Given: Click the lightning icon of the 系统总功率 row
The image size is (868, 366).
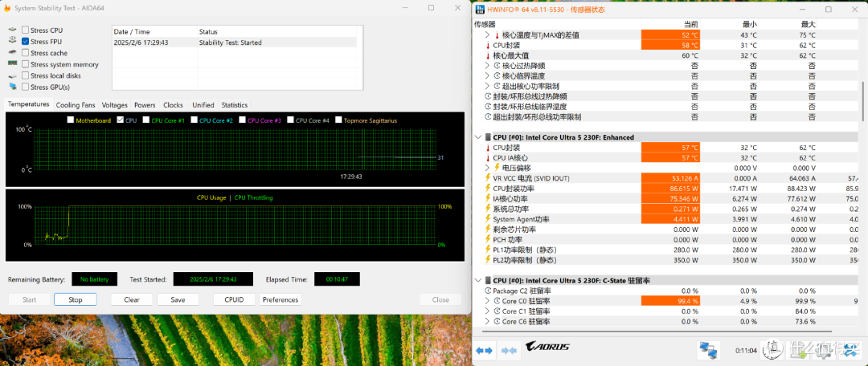Looking at the screenshot, I should 488,209.
